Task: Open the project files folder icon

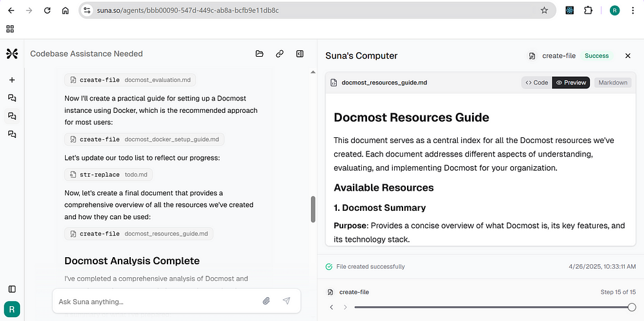Action: pos(259,54)
